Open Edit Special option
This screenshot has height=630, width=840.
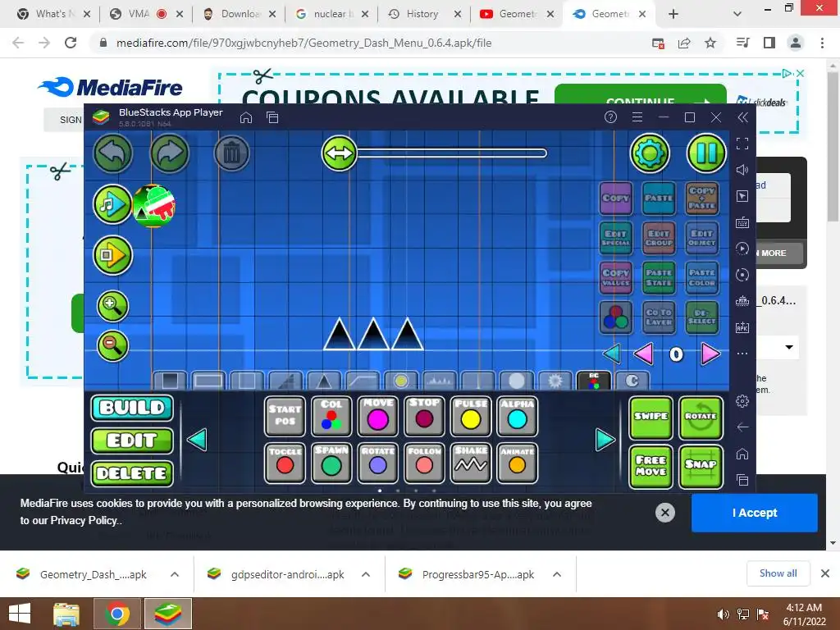[616, 237]
